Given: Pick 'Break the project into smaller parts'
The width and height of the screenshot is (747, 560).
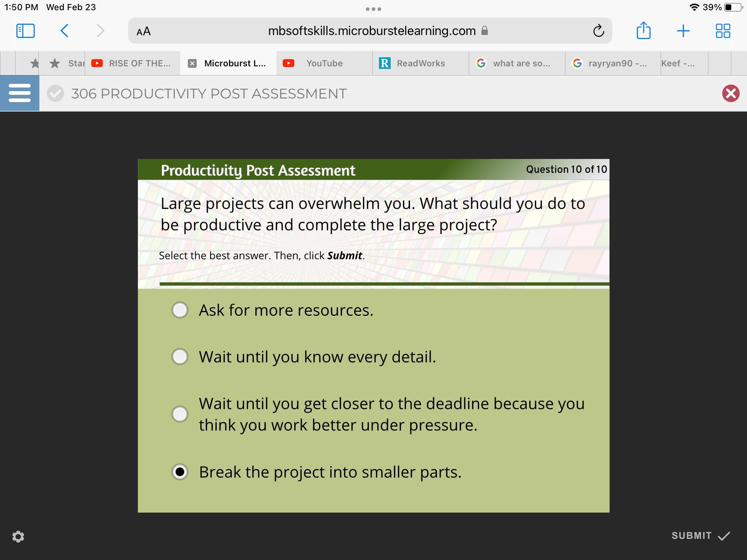Looking at the screenshot, I should pos(180,472).
